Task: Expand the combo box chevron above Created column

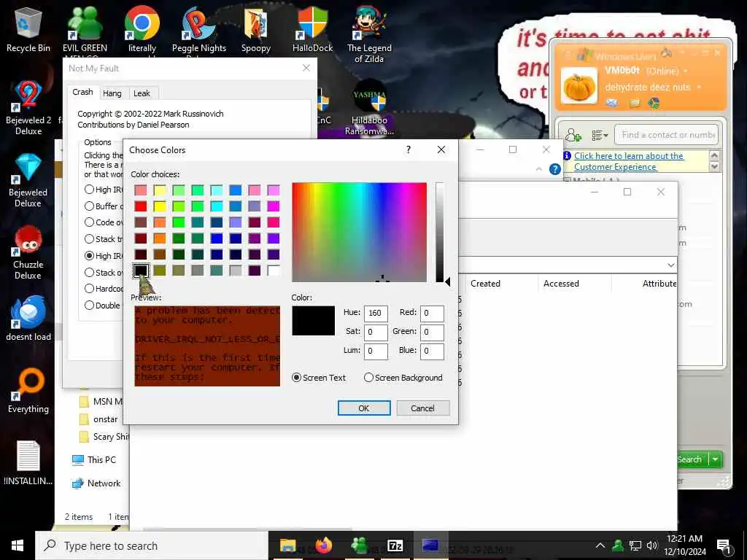Action: [x=671, y=265]
